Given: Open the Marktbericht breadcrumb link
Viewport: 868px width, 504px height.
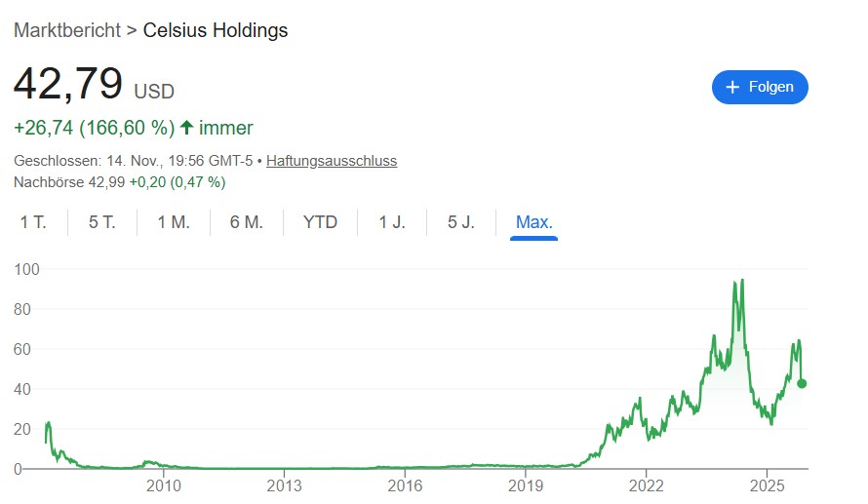Looking at the screenshot, I should click(x=66, y=30).
